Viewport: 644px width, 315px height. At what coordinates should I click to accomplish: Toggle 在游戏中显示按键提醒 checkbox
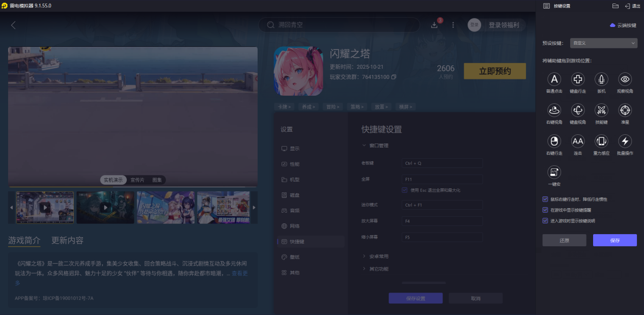[545, 210]
